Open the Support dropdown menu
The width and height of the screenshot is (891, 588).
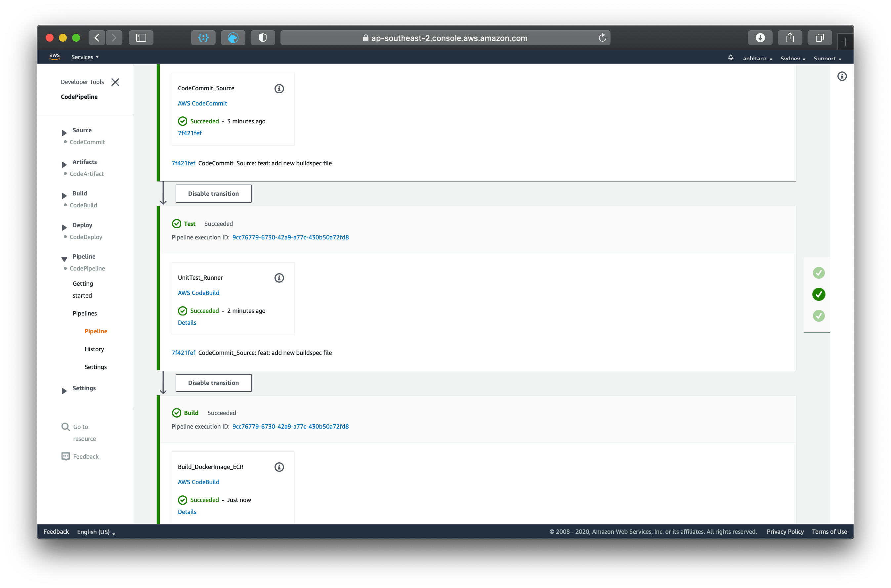827,59
